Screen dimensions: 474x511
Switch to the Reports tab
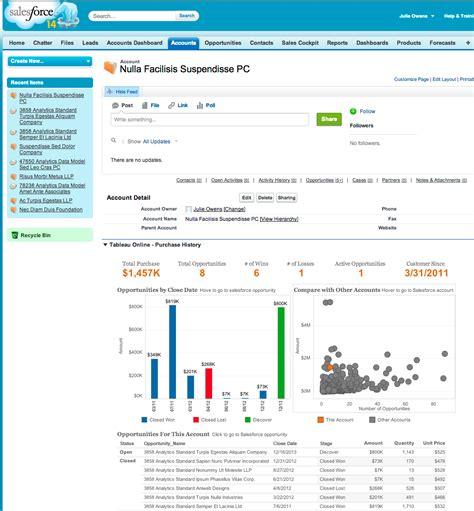337,43
